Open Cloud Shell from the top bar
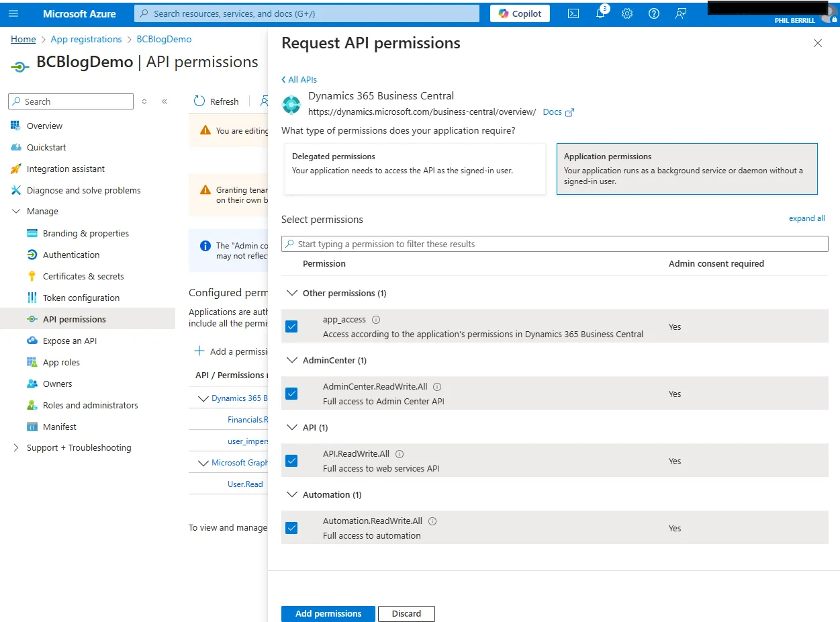 pos(573,13)
